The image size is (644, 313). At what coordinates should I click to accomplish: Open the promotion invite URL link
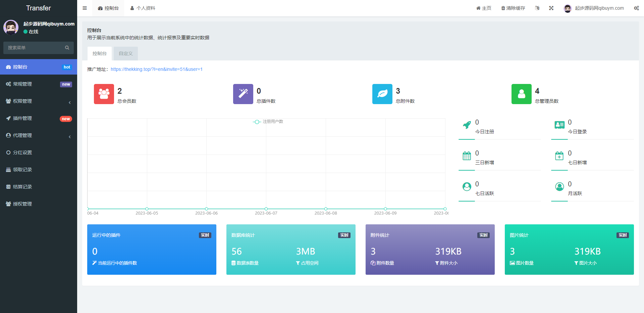pos(157,69)
